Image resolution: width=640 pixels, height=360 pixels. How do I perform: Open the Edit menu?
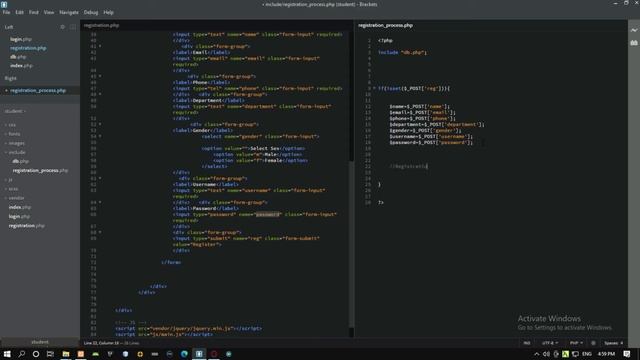click(x=19, y=12)
